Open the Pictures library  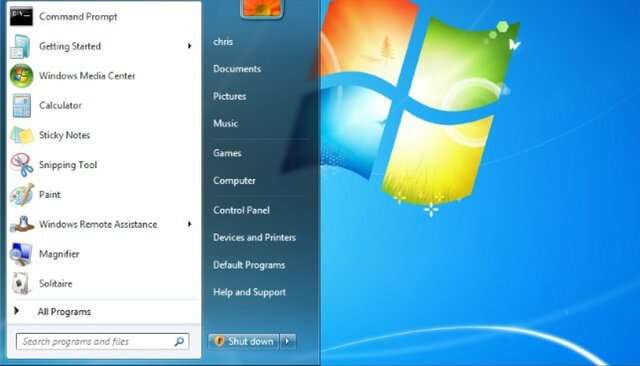click(x=229, y=96)
